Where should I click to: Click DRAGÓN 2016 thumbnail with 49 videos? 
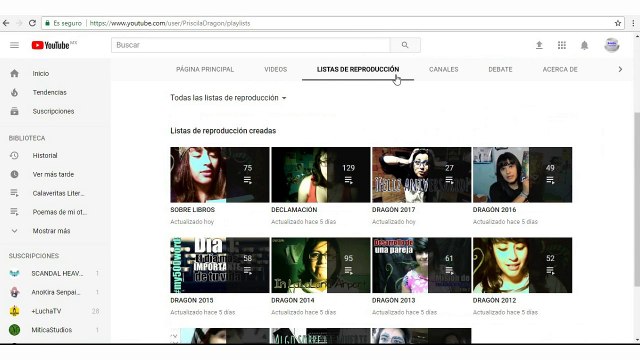click(522, 175)
